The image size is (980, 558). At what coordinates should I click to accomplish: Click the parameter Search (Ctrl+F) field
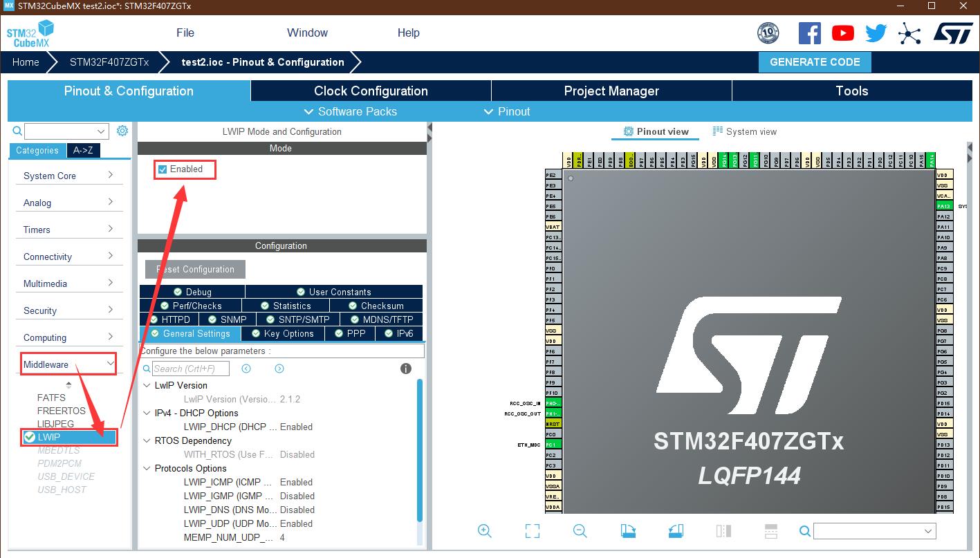coord(190,369)
